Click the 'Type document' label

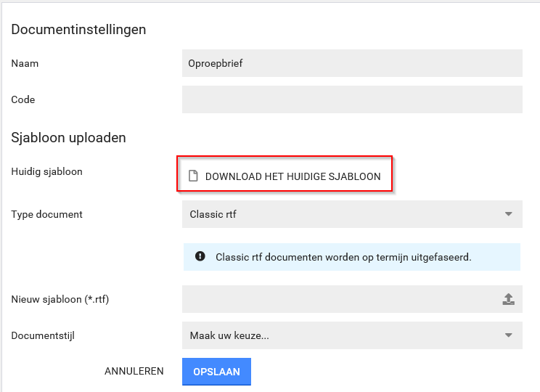[47, 214]
